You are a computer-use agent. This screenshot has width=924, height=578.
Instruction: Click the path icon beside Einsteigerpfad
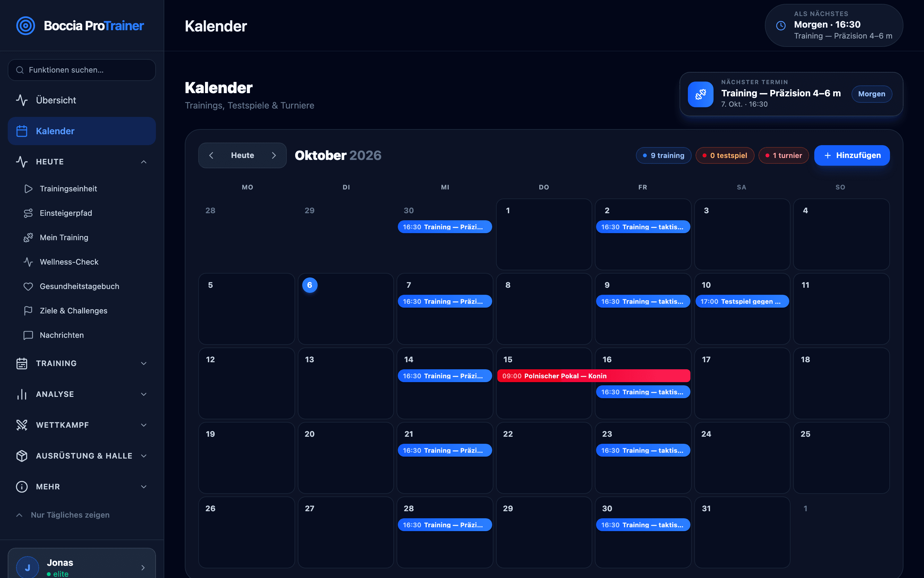(x=28, y=213)
